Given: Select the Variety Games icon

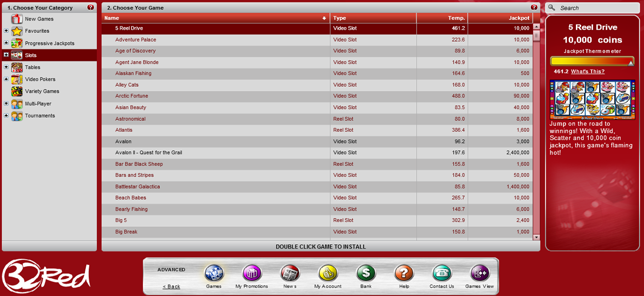Looking at the screenshot, I should (17, 91).
